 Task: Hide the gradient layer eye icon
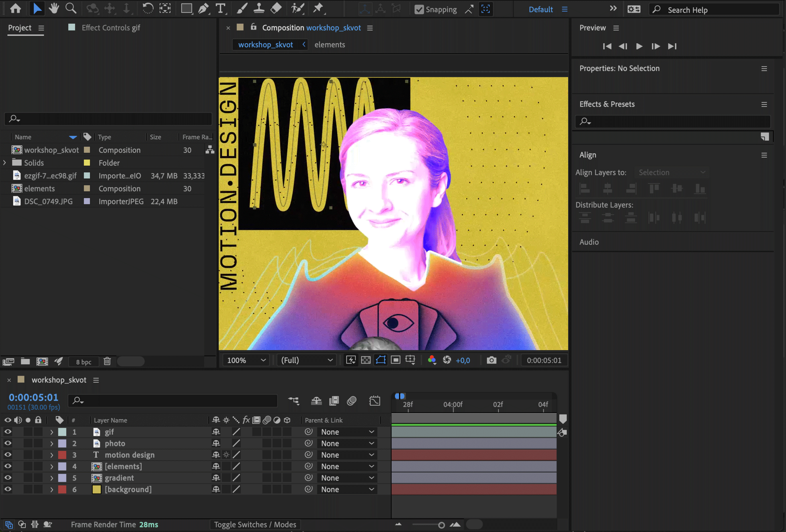(x=8, y=477)
